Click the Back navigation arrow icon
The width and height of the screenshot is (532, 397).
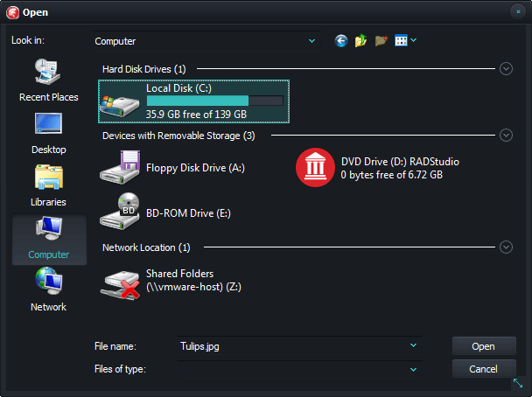341,41
